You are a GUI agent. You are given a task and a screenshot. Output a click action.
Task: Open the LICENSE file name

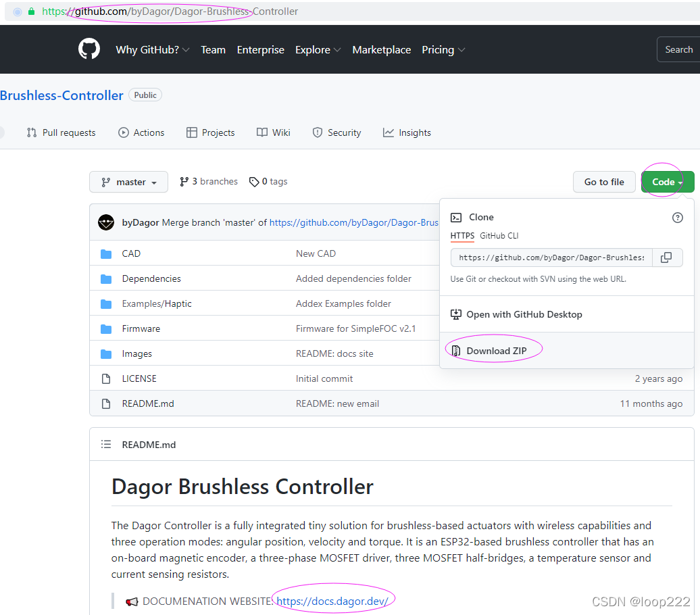139,378
